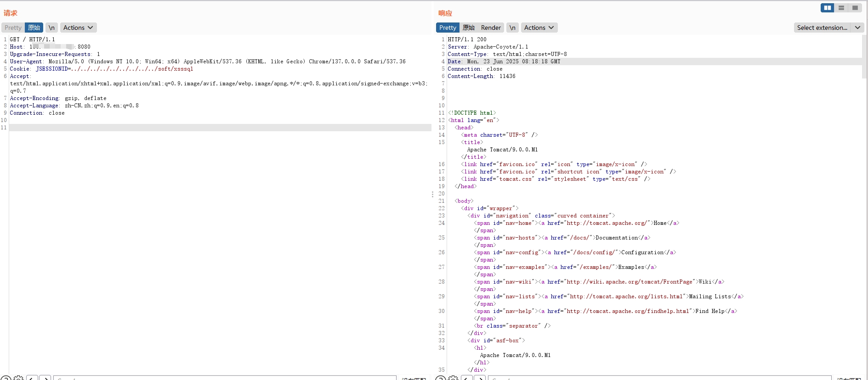Click the request 'Accept:' header label line
This screenshot has height=380, width=868.
click(21, 76)
